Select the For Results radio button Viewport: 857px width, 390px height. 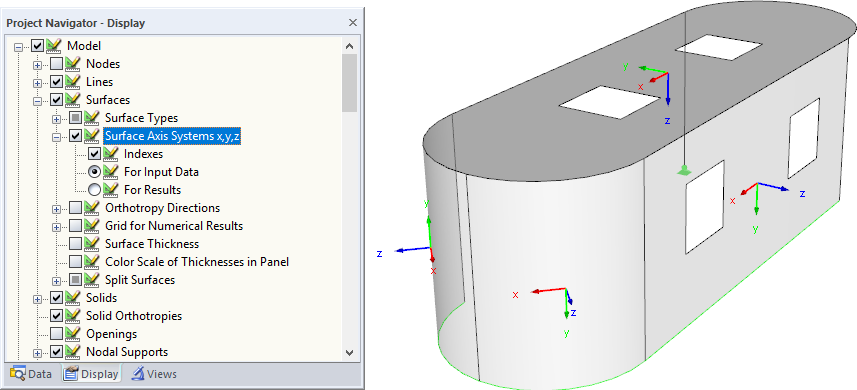[x=95, y=190]
